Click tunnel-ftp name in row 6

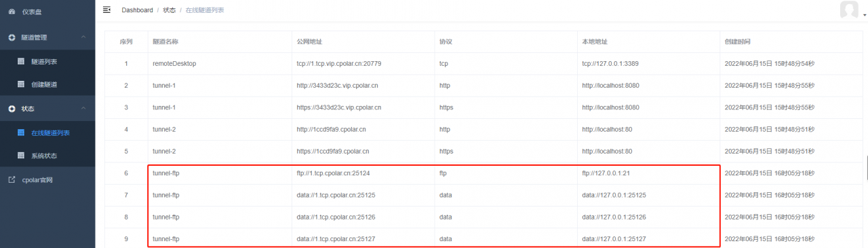click(166, 173)
